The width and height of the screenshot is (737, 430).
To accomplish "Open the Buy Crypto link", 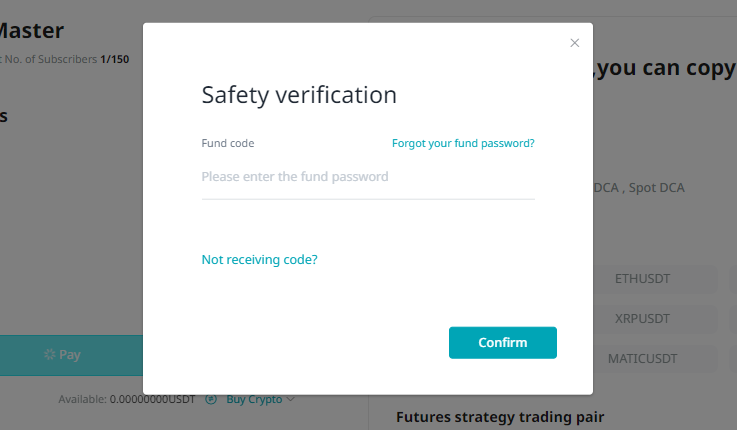I will point(254,399).
